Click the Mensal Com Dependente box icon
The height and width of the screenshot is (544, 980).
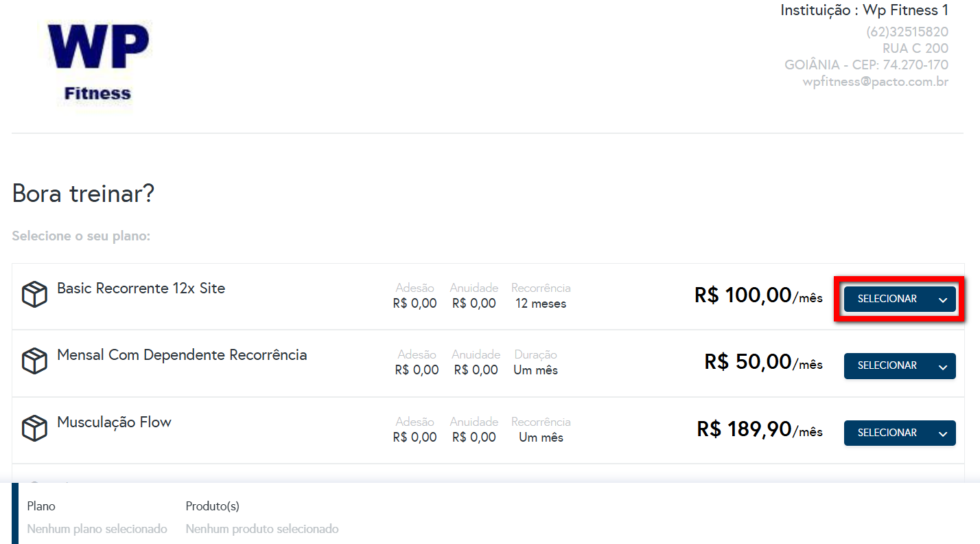[34, 361]
